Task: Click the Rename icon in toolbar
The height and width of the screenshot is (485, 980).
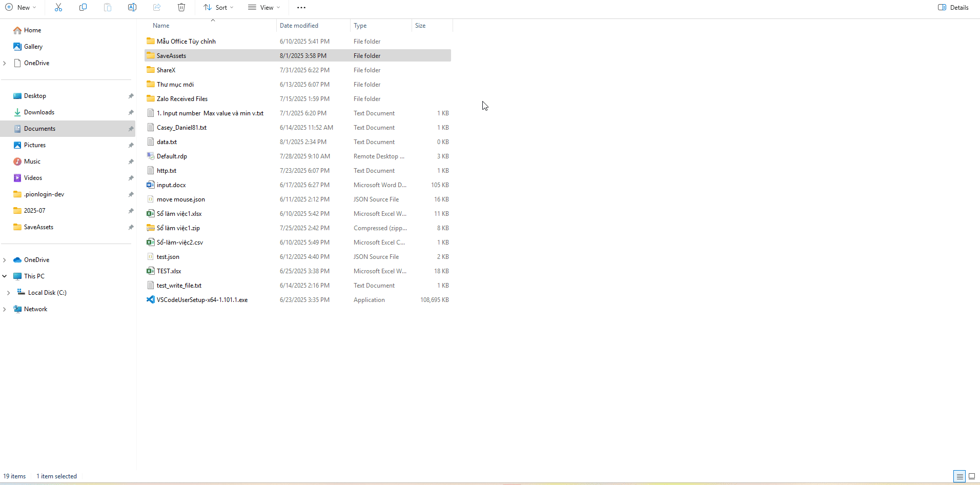Action: pos(132,7)
